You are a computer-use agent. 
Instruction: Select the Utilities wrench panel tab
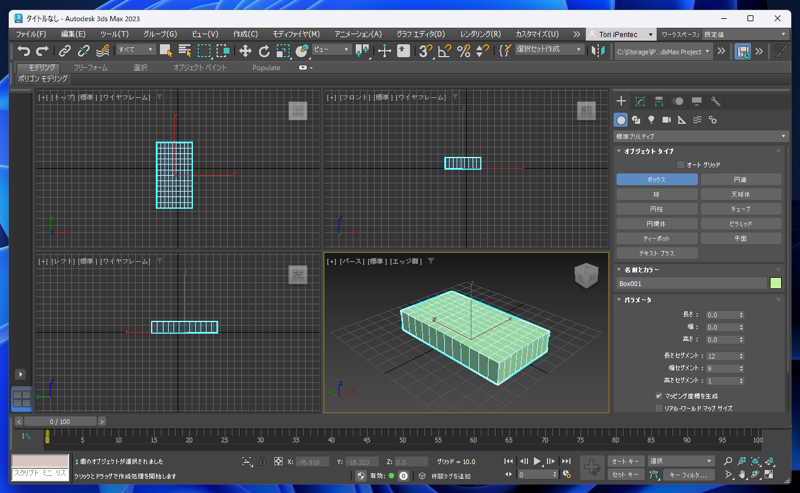pos(715,101)
